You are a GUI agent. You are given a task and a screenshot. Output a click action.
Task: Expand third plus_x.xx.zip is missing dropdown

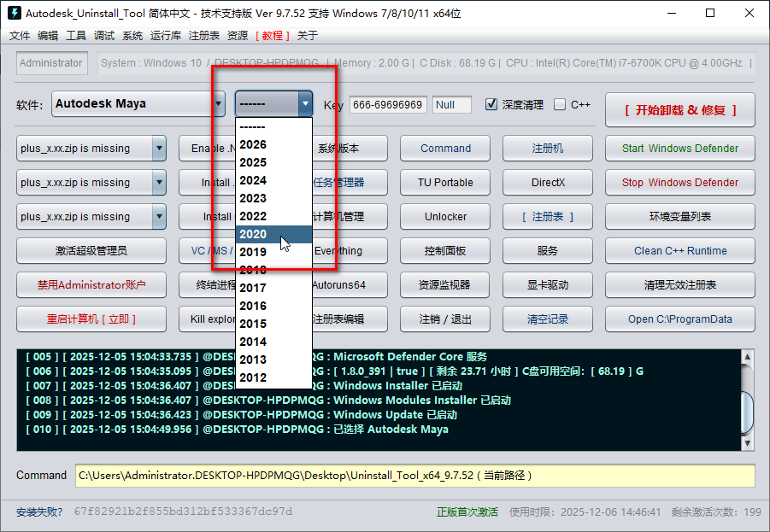(x=159, y=216)
